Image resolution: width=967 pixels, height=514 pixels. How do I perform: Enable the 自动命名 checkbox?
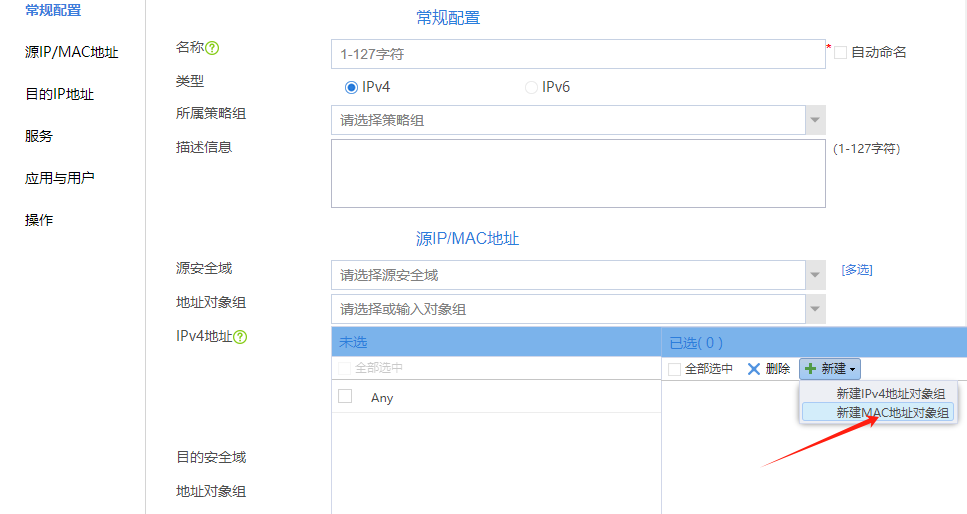coord(841,52)
